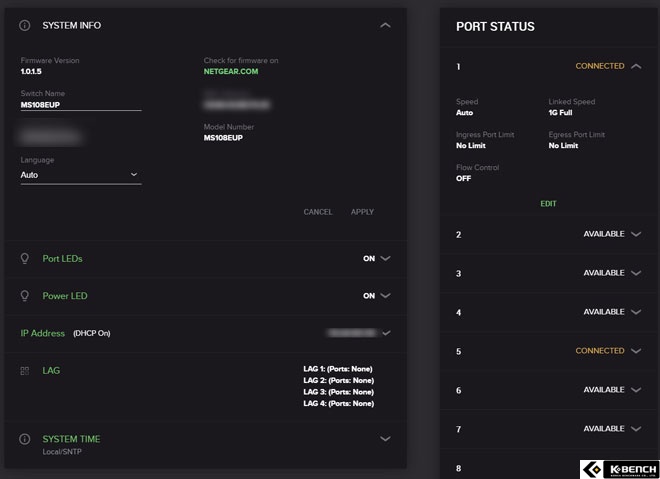The width and height of the screenshot is (660, 479).
Task: Expand port 5 Connected chevron
Action: (636, 351)
